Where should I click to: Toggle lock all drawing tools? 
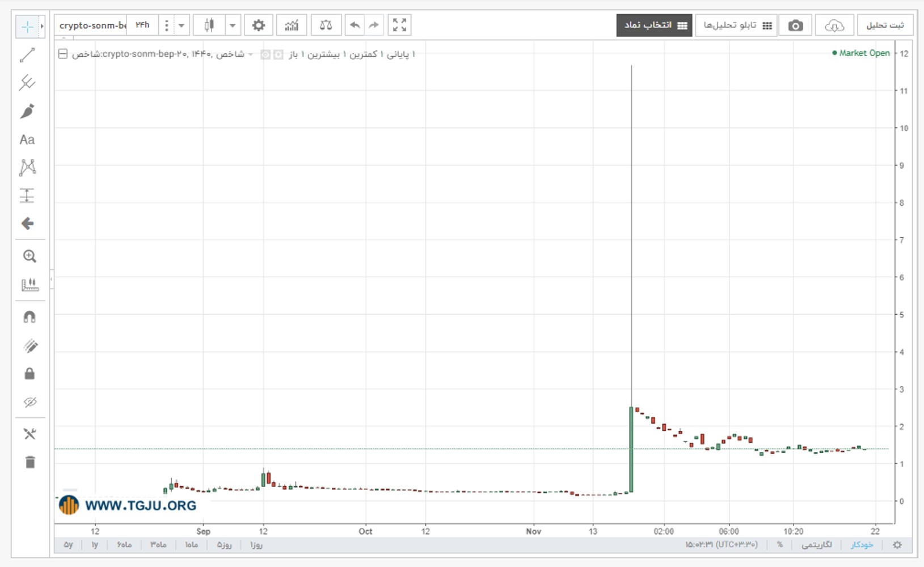coord(29,374)
